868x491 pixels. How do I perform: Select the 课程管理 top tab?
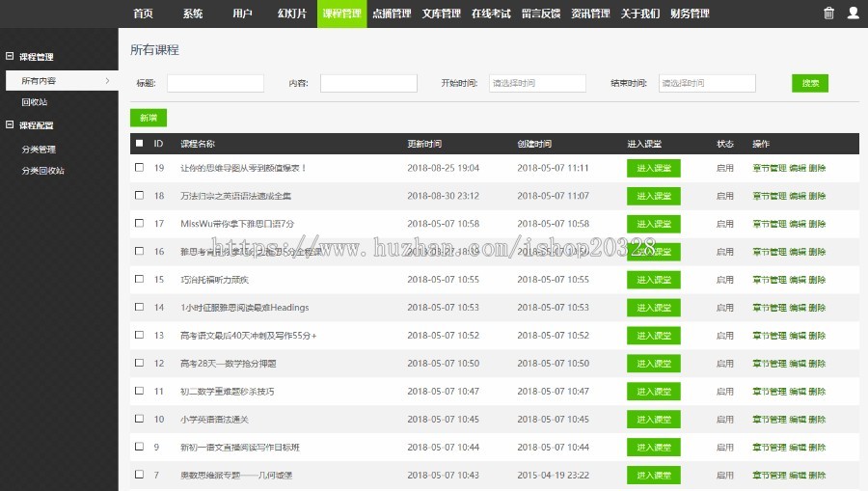(341, 14)
